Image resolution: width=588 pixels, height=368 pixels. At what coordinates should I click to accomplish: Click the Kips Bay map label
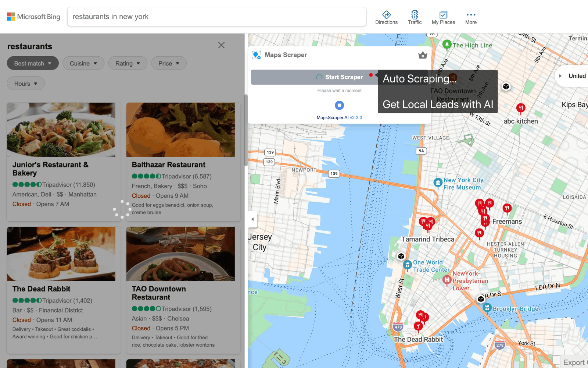tap(575, 105)
